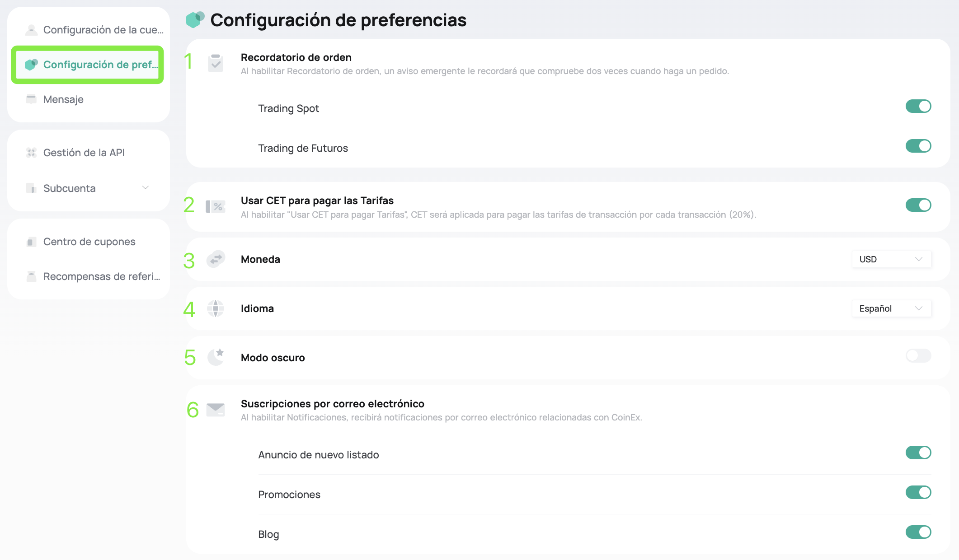Click the CET percent fee icon

(216, 207)
